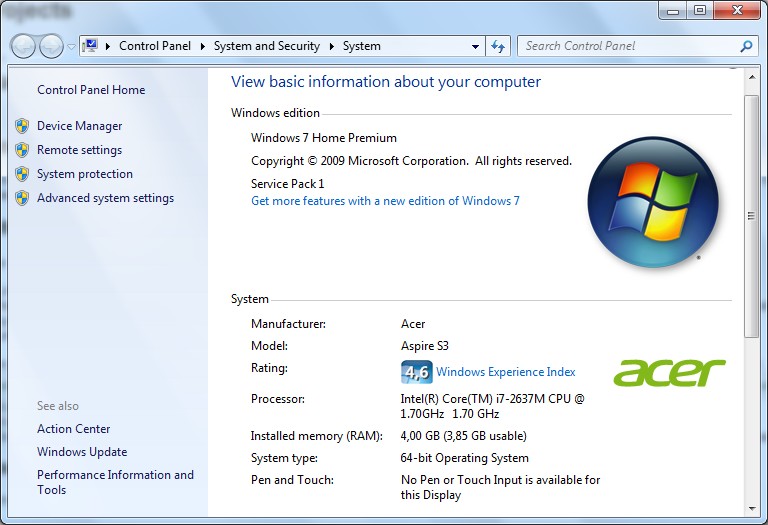
Task: Expand the arrow after Control Panel breadcrumb
Action: coord(202,46)
